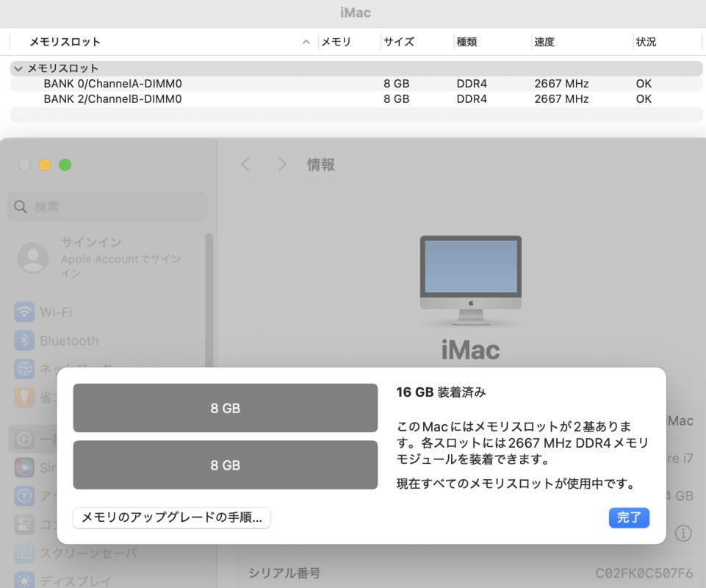Click the search magnifier icon

pos(21,207)
